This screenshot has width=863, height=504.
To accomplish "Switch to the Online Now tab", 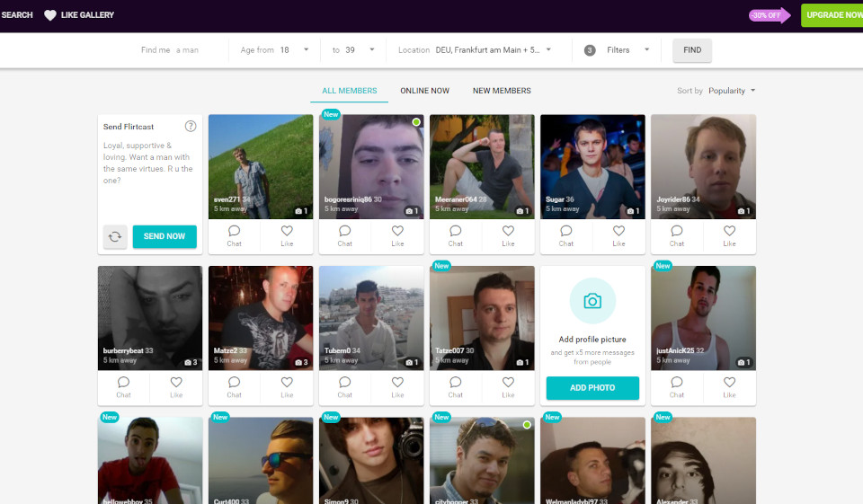I will coord(424,91).
